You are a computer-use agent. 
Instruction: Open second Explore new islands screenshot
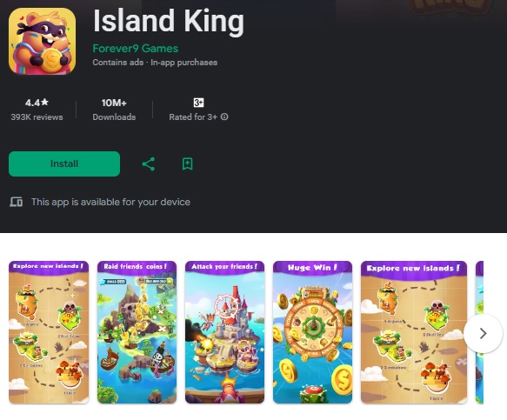click(414, 332)
